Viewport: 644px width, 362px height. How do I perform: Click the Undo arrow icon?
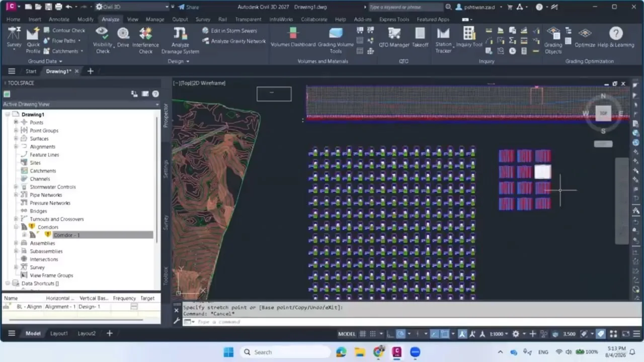(x=69, y=7)
